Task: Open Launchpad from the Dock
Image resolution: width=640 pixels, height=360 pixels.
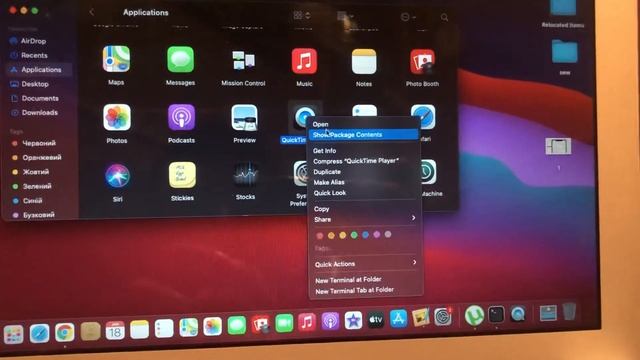Action: (13, 334)
